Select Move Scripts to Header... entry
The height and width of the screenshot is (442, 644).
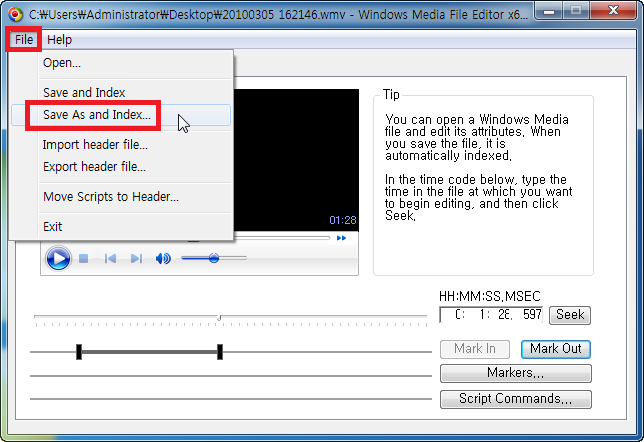pos(121,197)
